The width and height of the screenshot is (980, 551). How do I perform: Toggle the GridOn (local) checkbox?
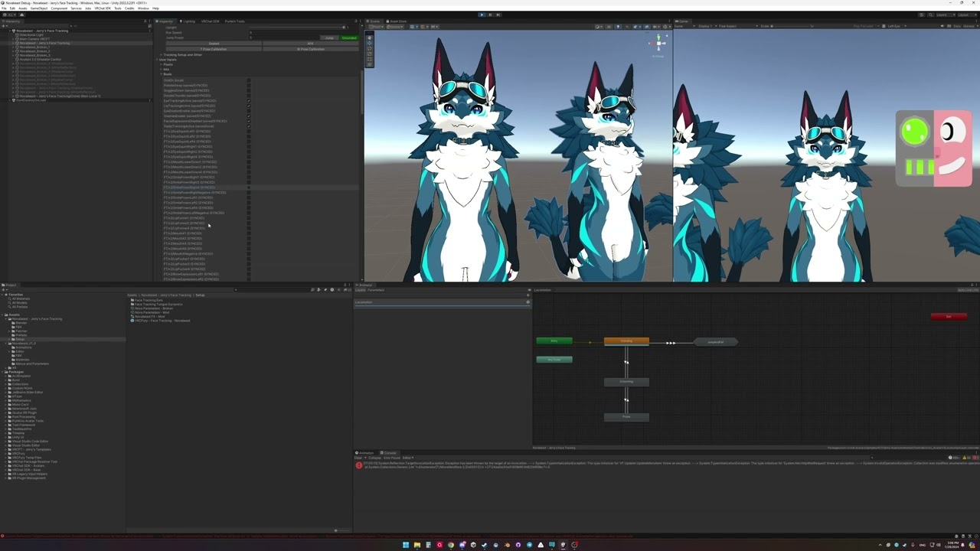(249, 80)
